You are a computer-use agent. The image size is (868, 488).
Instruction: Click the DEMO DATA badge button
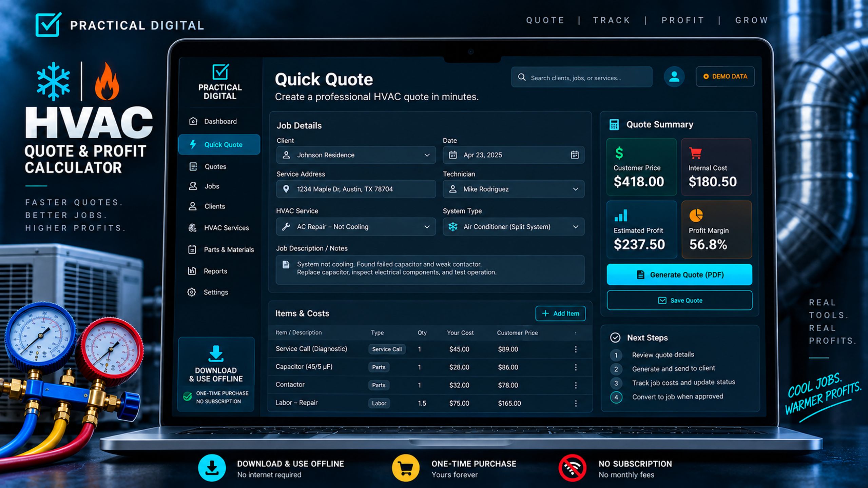(725, 77)
